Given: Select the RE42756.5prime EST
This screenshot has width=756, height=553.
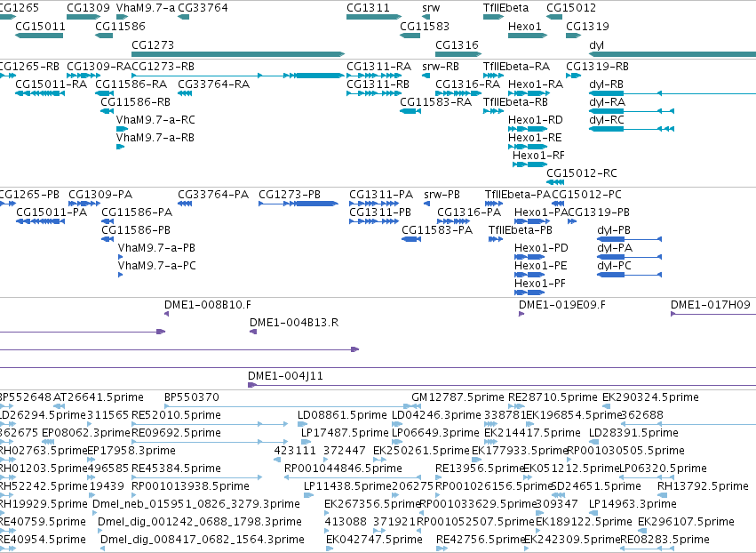Looking at the screenshot, I should tap(442, 549).
